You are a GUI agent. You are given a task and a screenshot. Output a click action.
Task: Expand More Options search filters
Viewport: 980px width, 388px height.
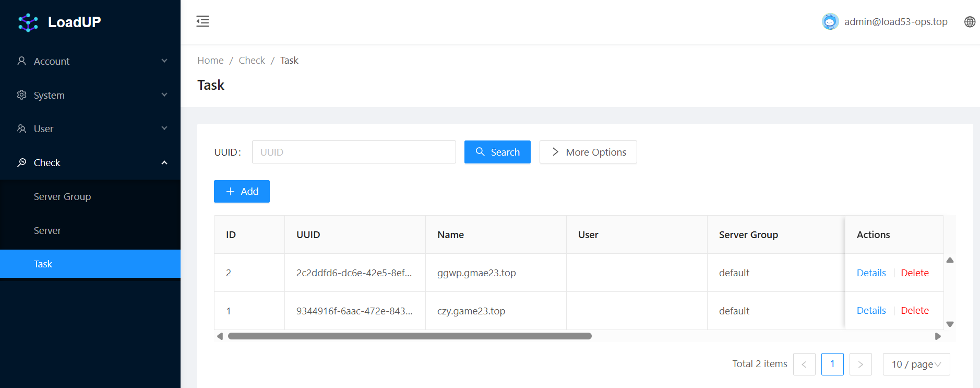pos(588,152)
